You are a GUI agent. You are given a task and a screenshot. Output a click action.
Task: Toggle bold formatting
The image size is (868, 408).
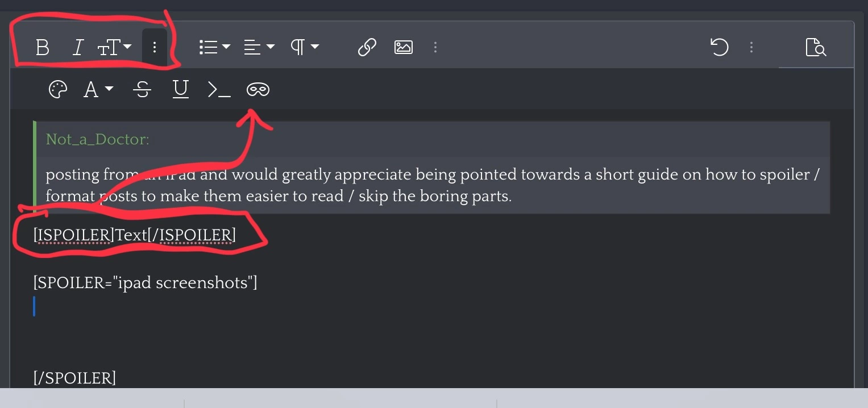(42, 47)
